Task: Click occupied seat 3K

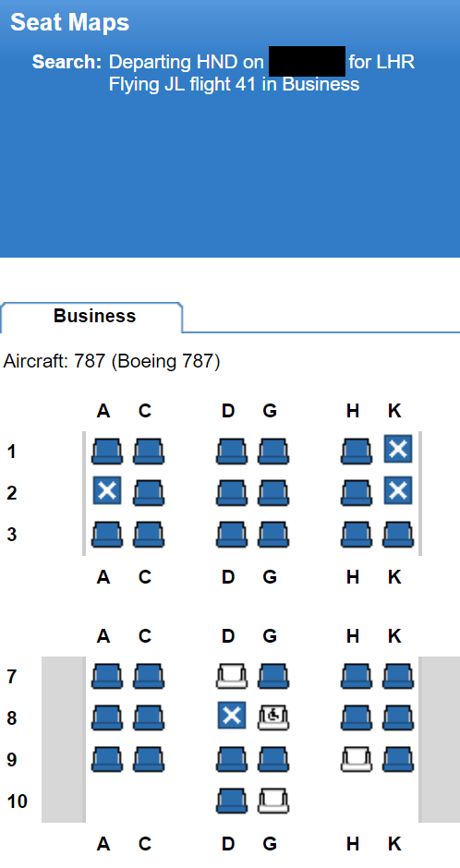Action: [x=398, y=535]
